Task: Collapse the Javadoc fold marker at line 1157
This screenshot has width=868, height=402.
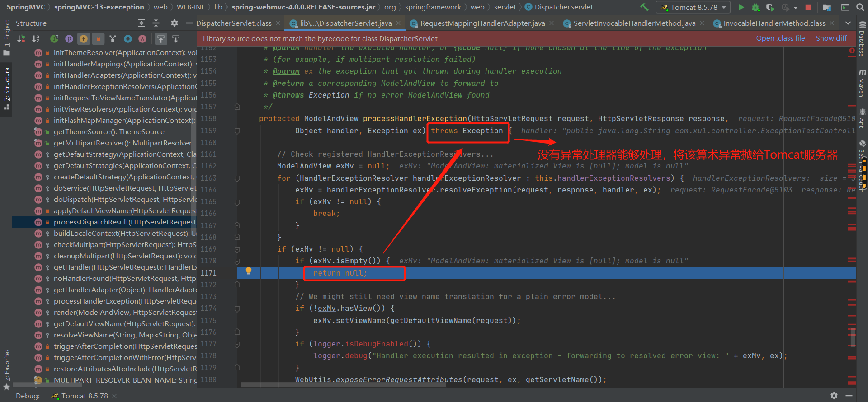Action: point(237,107)
